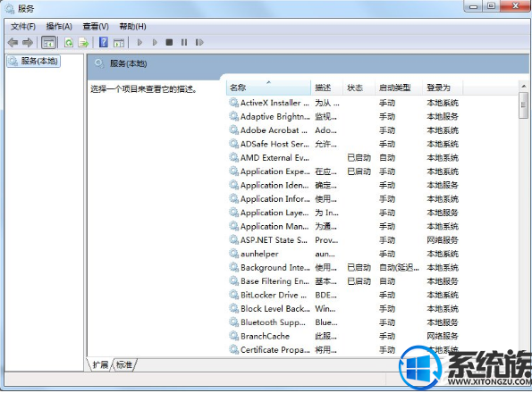Select the Certificate Propagation service
Viewport: 532px width, 393px height.
point(344,349)
